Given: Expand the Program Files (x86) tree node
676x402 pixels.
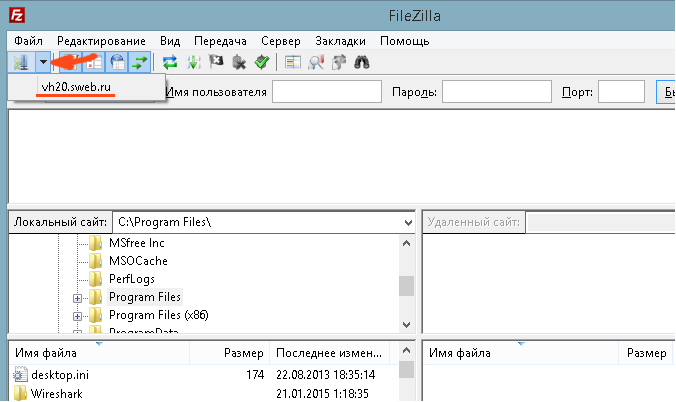Looking at the screenshot, I should click(x=77, y=316).
